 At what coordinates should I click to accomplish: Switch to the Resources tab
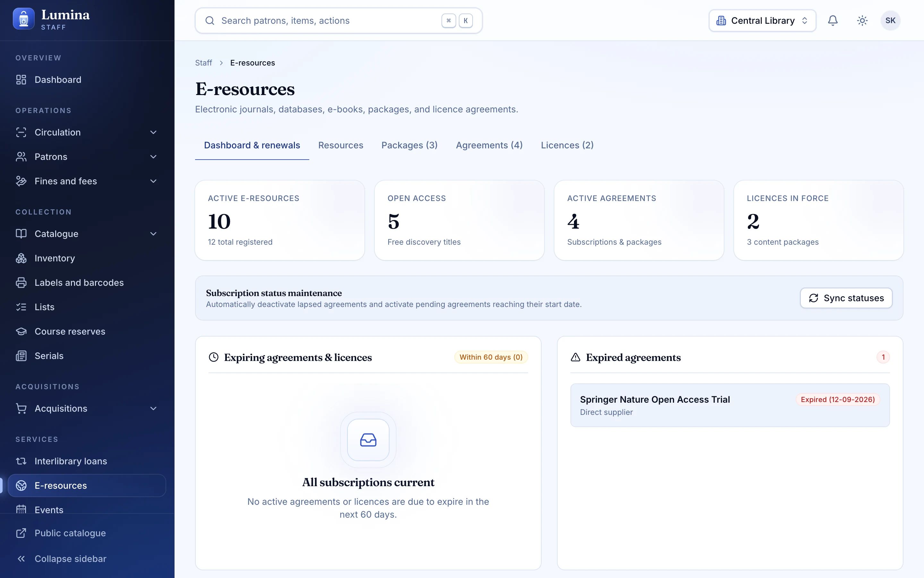[x=341, y=145]
